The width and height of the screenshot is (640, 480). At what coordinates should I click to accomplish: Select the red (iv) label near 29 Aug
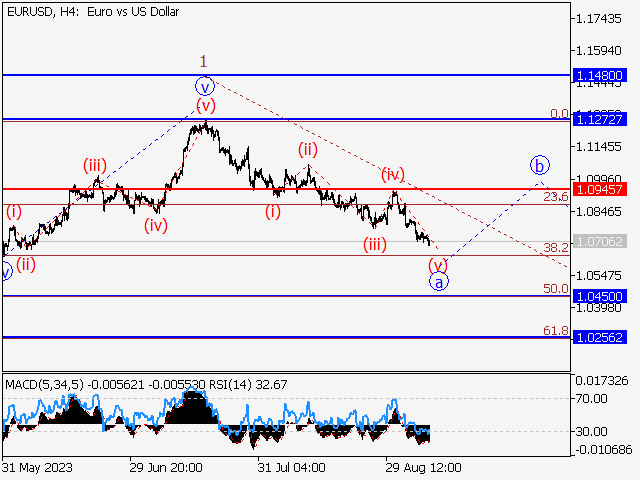click(393, 175)
